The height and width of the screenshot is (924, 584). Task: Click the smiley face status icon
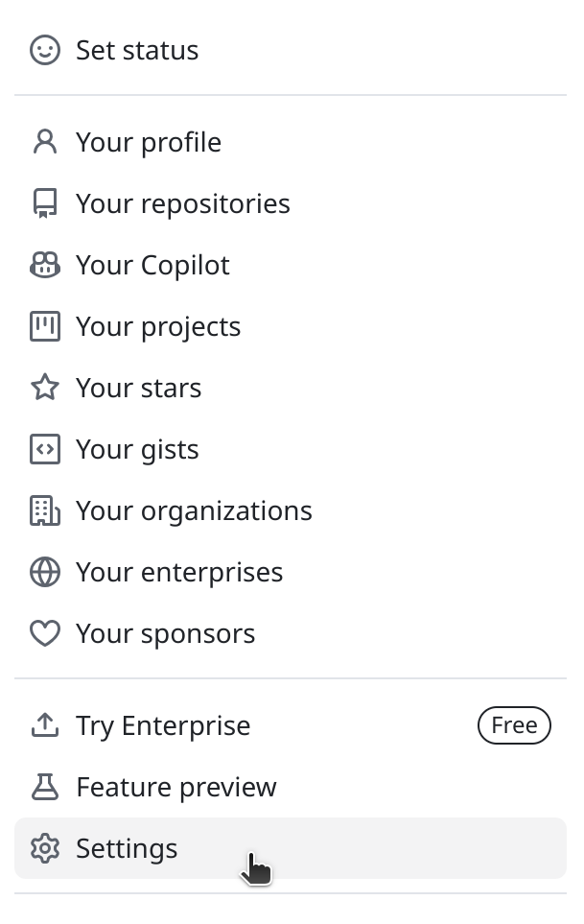click(x=45, y=50)
